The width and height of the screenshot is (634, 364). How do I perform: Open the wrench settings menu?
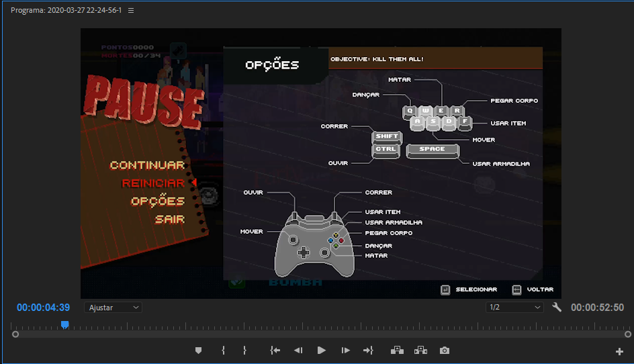click(557, 308)
